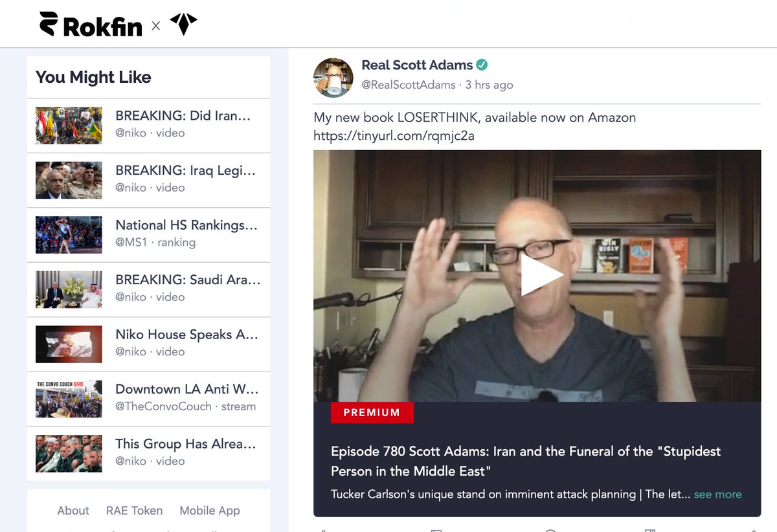Open Real Scott Adams profile avatar
Image resolution: width=777 pixels, height=532 pixels.
coord(333,78)
